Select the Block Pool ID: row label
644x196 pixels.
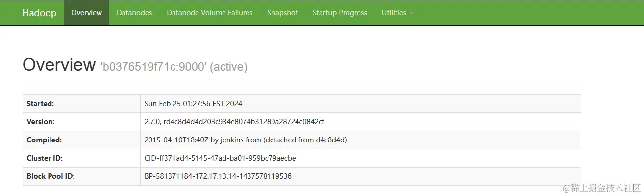point(50,176)
